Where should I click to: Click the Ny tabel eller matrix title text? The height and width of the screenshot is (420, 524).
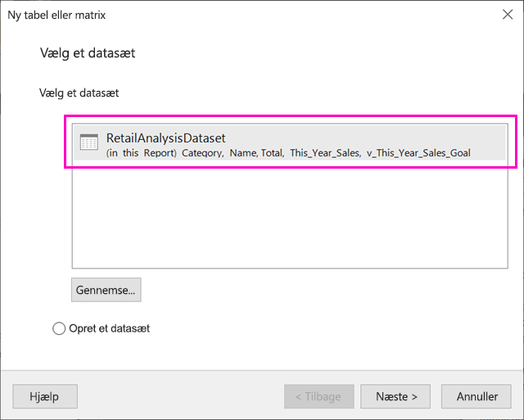tap(56, 15)
